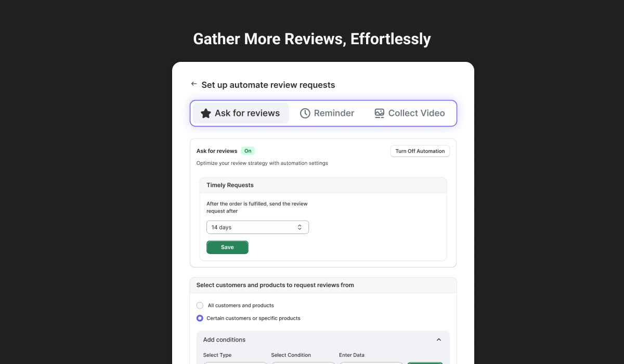
Task: Click the Timely Requests card header
Action: pyautogui.click(x=323, y=185)
